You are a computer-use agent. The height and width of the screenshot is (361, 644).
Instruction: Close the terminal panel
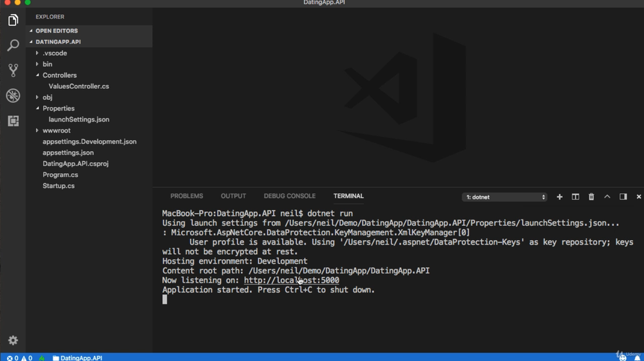(639, 197)
